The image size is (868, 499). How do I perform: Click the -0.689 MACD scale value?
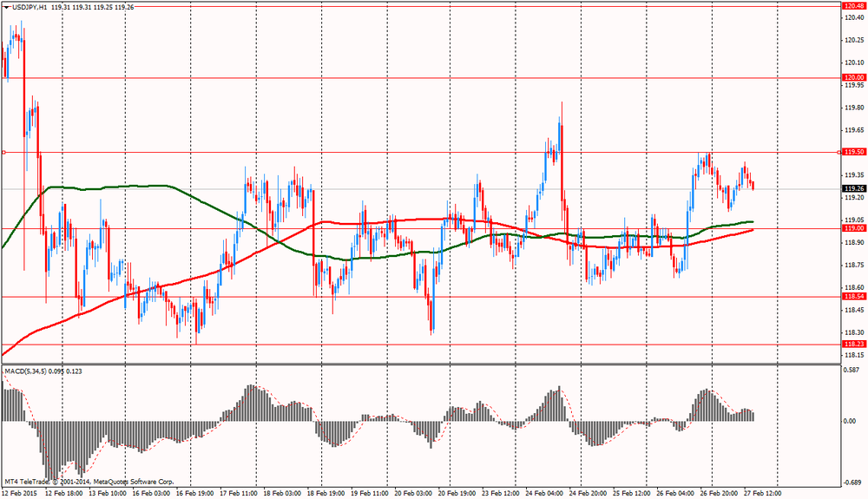[851, 482]
